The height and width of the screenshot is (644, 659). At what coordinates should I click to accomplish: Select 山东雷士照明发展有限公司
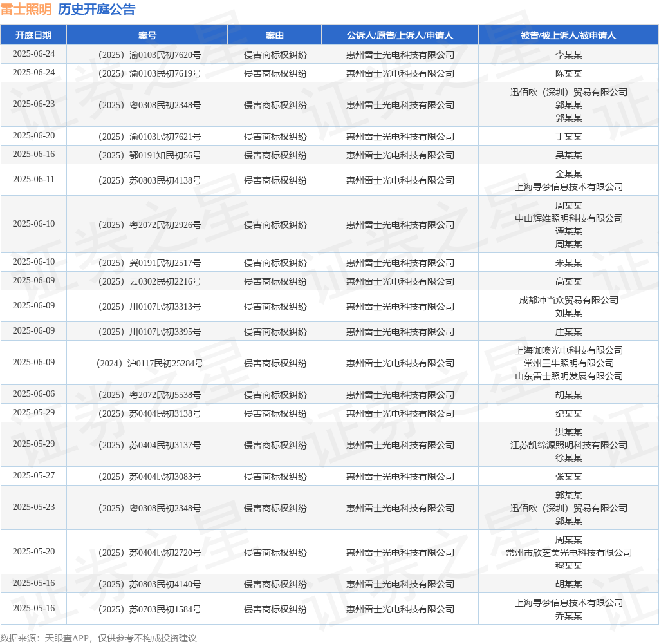tap(569, 377)
